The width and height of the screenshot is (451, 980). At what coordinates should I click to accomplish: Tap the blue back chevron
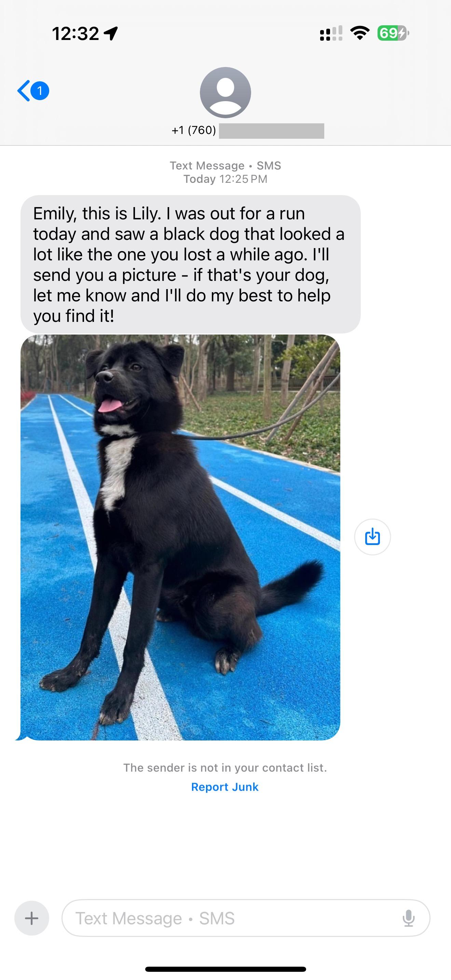click(24, 91)
